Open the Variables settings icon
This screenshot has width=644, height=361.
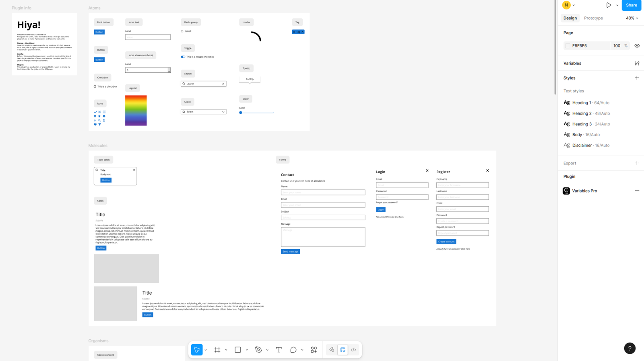637,63
